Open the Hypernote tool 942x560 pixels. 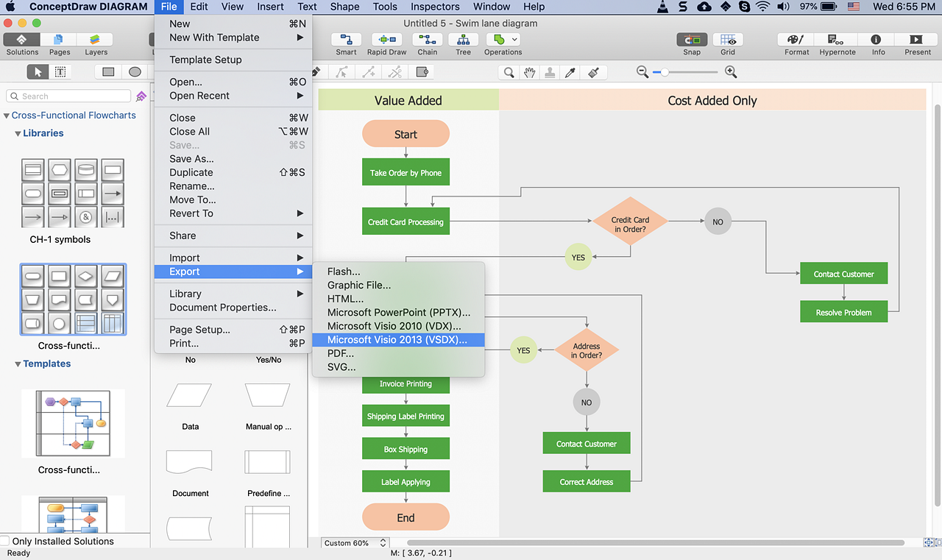pos(837,40)
